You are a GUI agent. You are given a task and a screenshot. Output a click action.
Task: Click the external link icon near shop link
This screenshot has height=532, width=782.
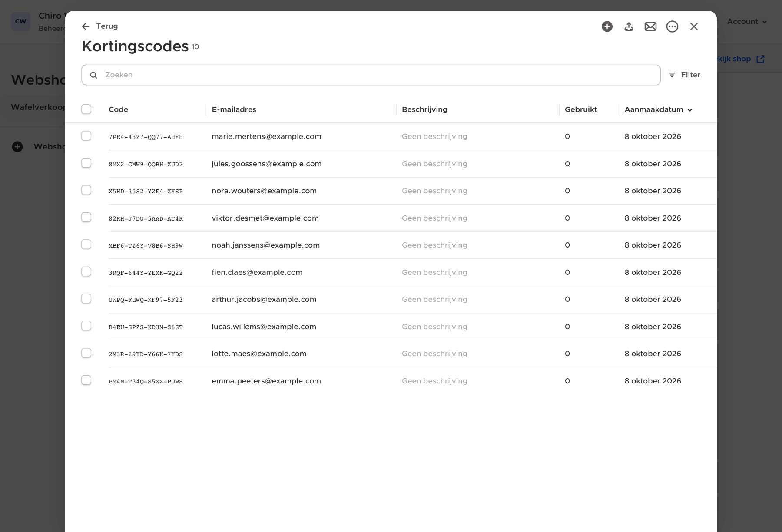coord(760,59)
